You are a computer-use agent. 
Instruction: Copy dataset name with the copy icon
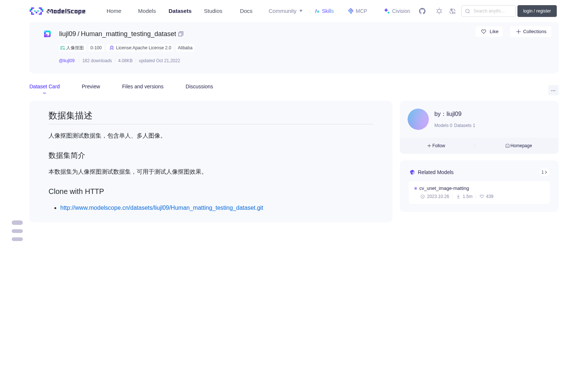pos(181,34)
